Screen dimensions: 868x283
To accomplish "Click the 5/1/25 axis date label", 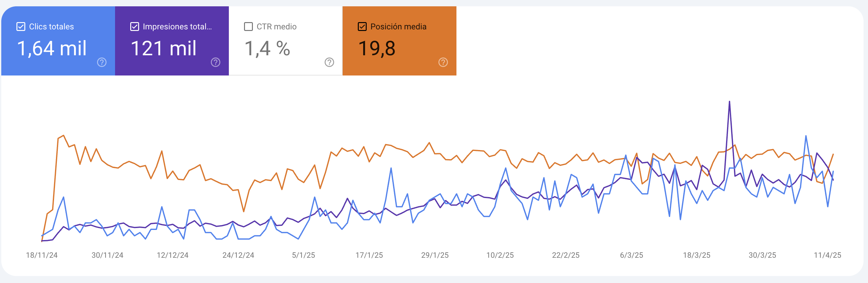I will [303, 255].
